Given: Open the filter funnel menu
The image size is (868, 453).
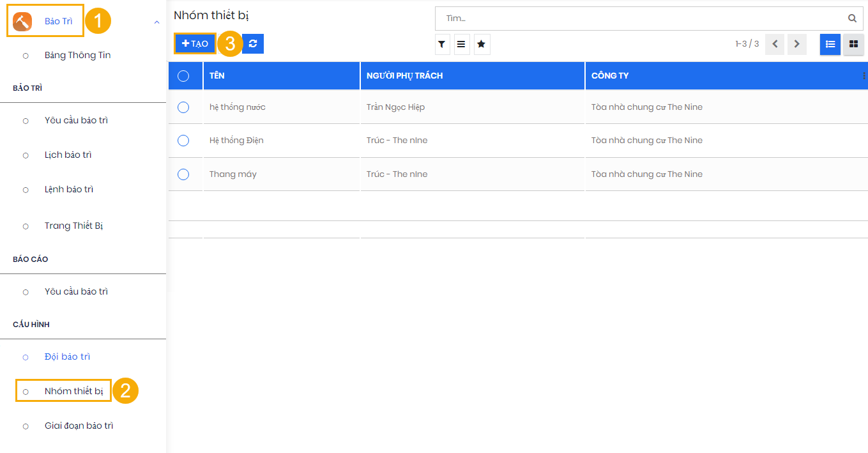Looking at the screenshot, I should tap(442, 45).
